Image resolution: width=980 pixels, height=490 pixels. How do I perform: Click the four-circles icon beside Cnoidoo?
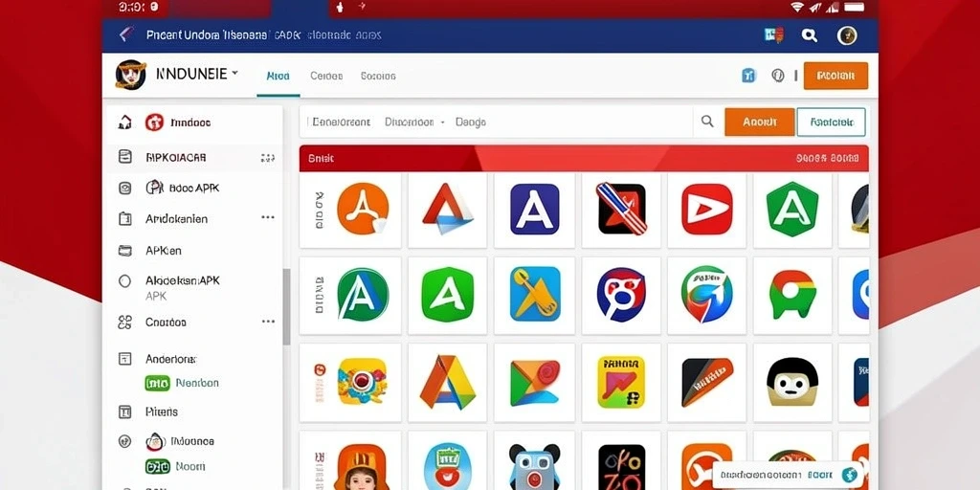pyautogui.click(x=125, y=323)
